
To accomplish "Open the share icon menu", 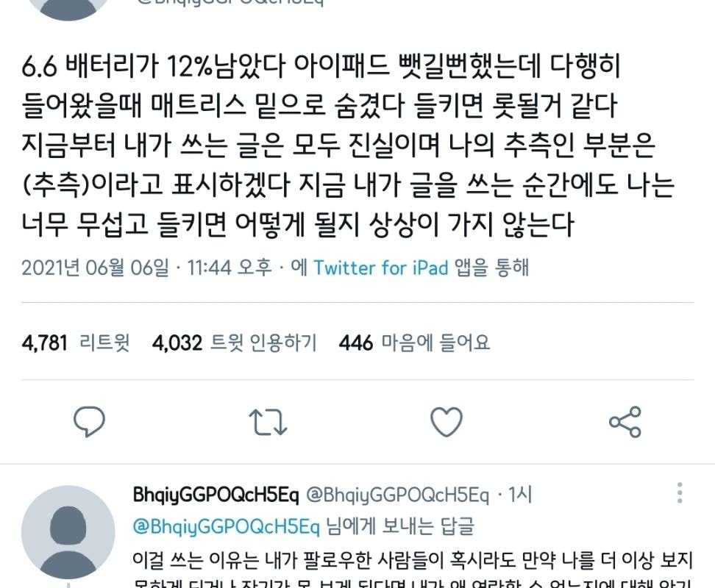I will [x=625, y=422].
